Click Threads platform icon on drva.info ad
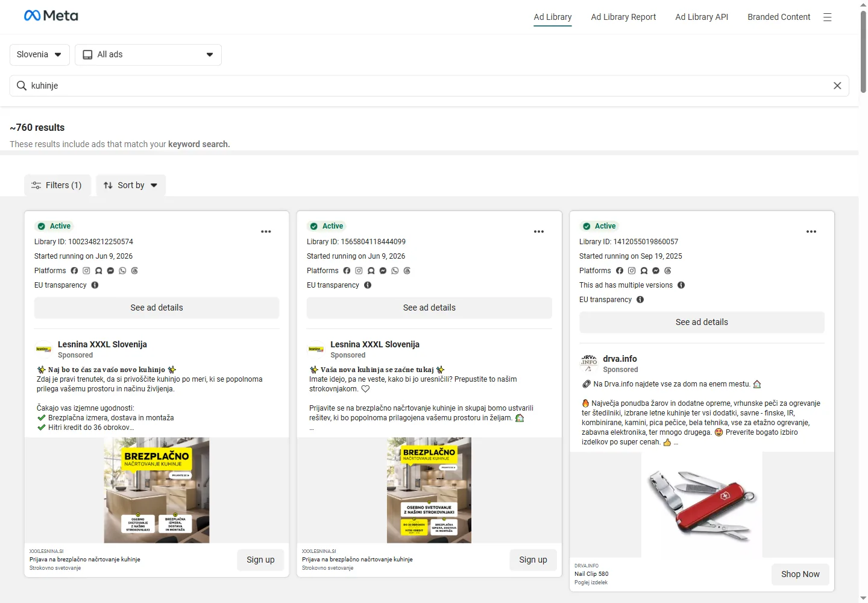868x603 pixels. (668, 271)
